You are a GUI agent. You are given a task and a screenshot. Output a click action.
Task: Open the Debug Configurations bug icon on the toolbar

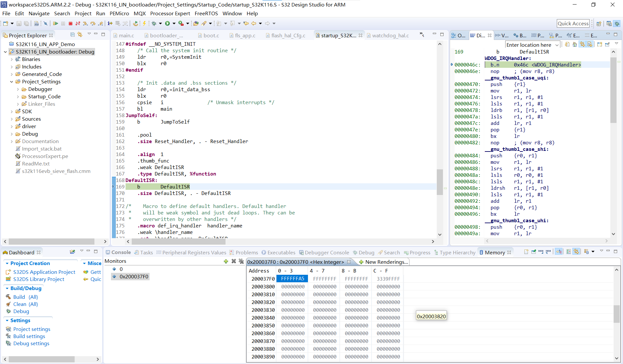[154, 23]
